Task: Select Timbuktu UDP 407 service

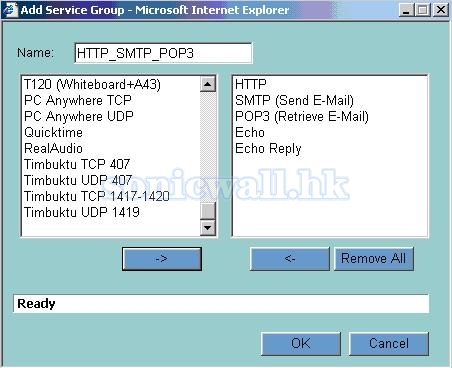Action: 78,180
